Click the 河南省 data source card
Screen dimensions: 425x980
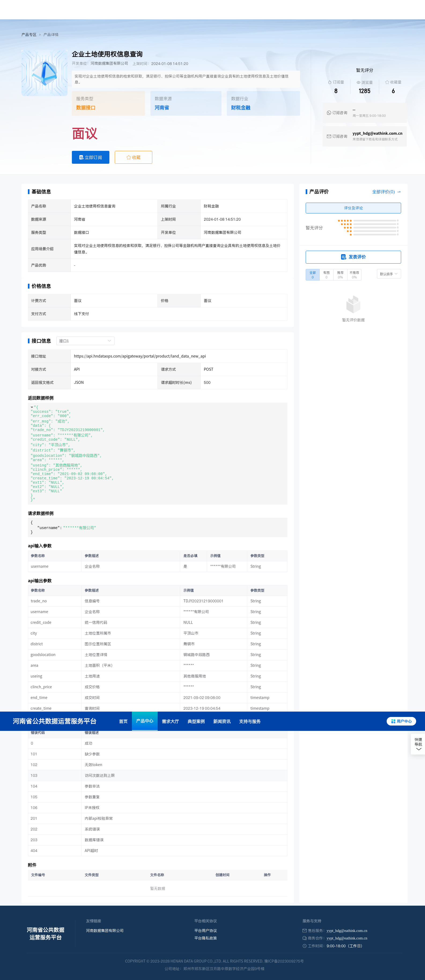tap(186, 103)
